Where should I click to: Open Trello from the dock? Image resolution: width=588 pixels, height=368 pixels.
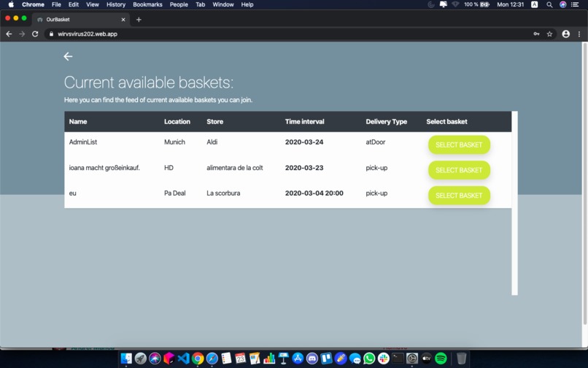pyautogui.click(x=326, y=359)
